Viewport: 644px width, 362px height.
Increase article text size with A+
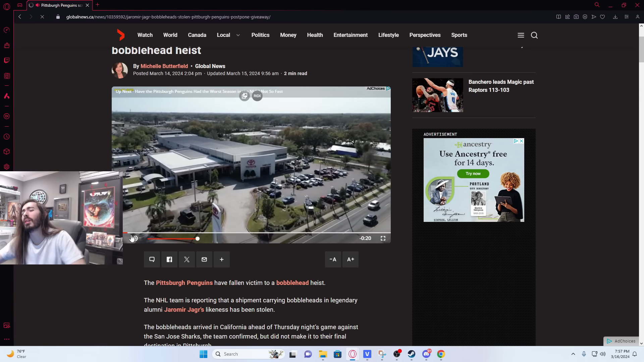(x=351, y=259)
